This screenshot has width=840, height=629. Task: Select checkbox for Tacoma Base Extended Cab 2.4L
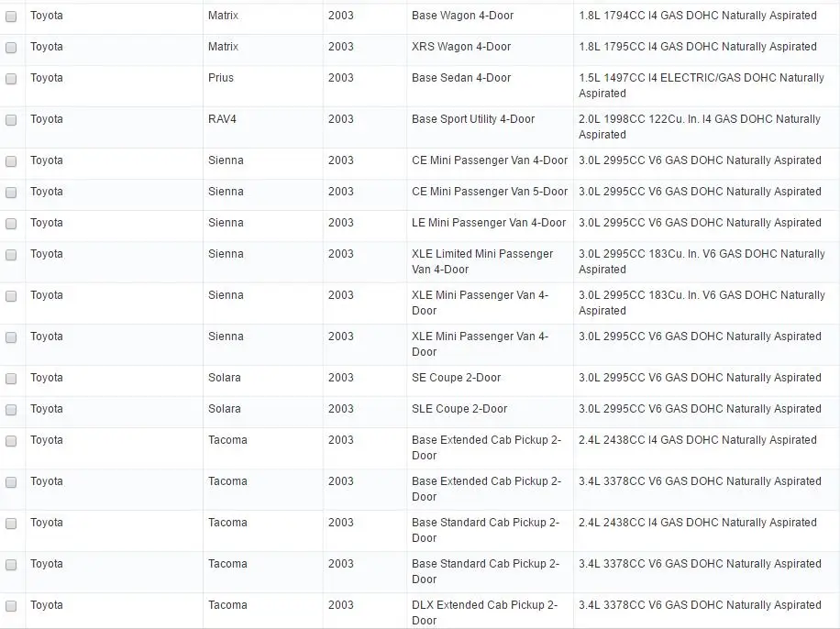tap(11, 440)
